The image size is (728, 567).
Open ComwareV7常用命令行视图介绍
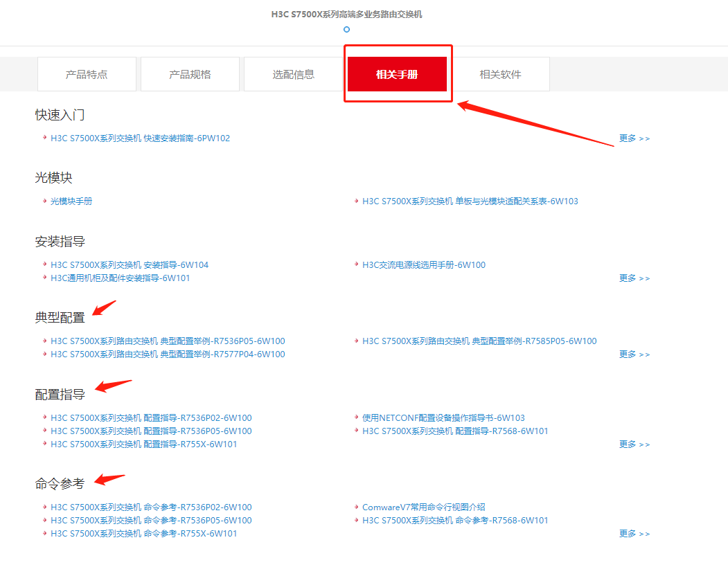pyautogui.click(x=424, y=507)
